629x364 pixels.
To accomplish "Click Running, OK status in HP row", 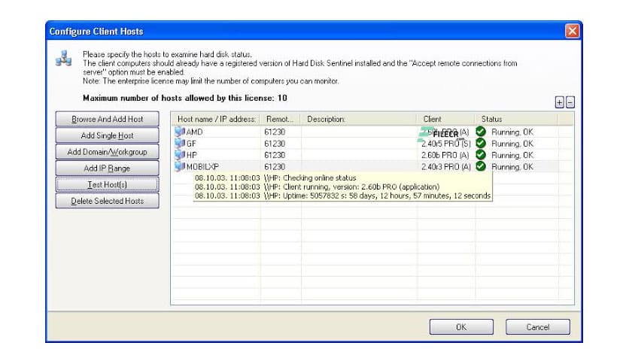I will tap(512, 155).
